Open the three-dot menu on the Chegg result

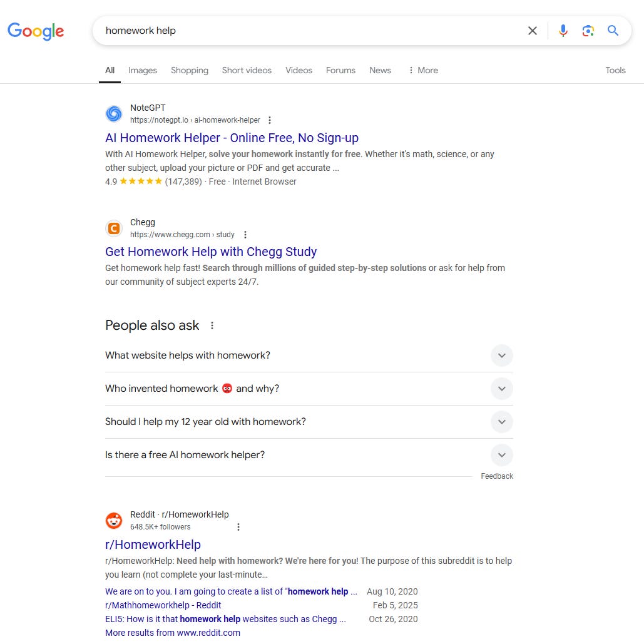[245, 234]
